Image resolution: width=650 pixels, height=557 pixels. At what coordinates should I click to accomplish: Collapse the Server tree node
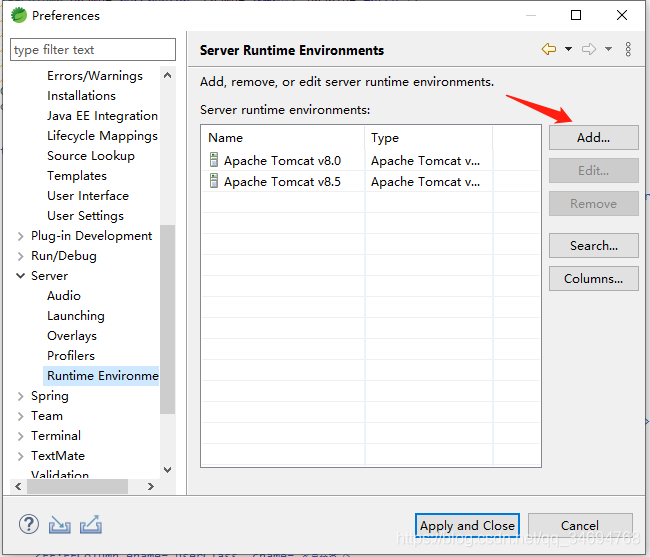coord(20,276)
